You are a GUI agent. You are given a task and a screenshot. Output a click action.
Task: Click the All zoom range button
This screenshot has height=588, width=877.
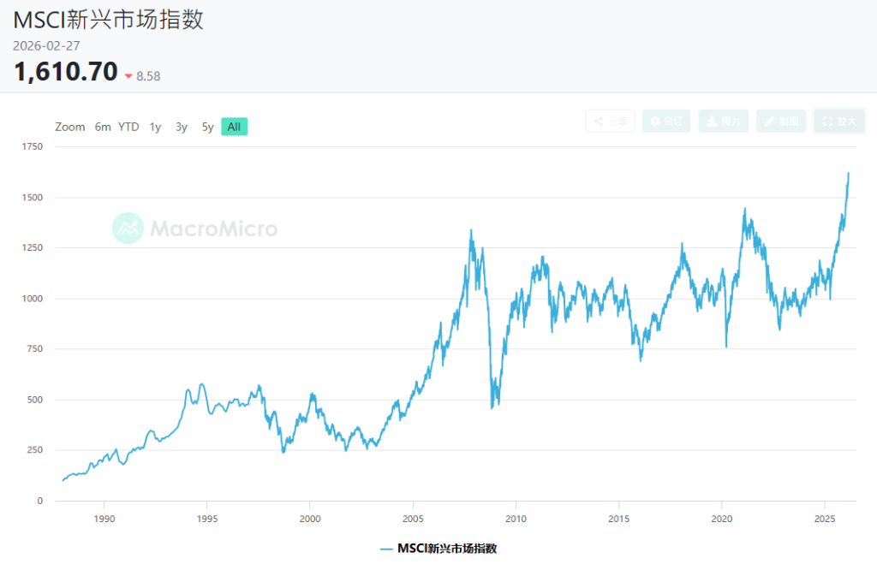tap(234, 127)
